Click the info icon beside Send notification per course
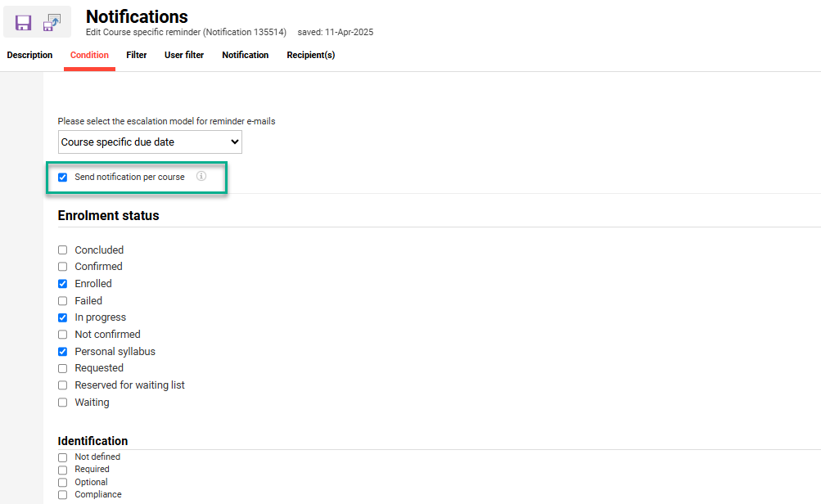The image size is (821, 504). pos(201,176)
